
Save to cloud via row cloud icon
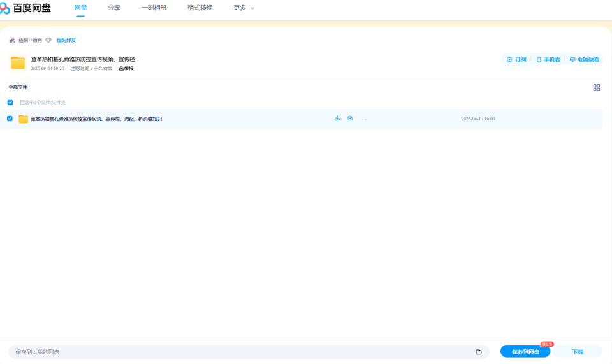click(x=350, y=118)
